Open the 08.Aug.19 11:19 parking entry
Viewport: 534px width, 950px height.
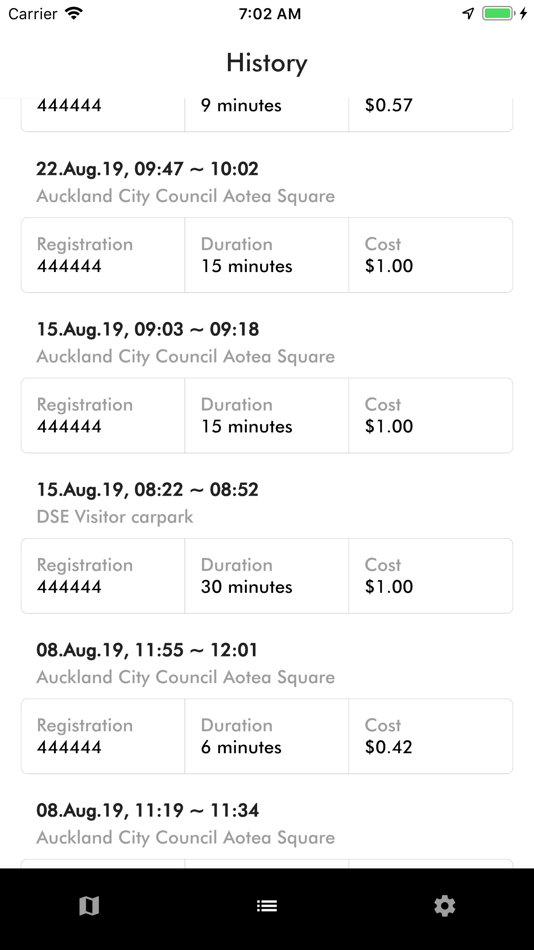pos(185,823)
